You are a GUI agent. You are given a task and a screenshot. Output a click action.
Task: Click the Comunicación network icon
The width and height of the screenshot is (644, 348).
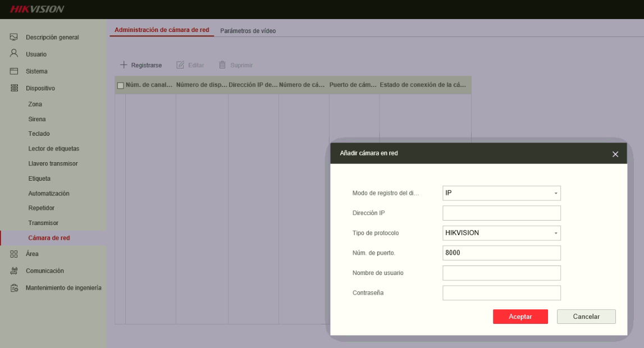pyautogui.click(x=14, y=271)
